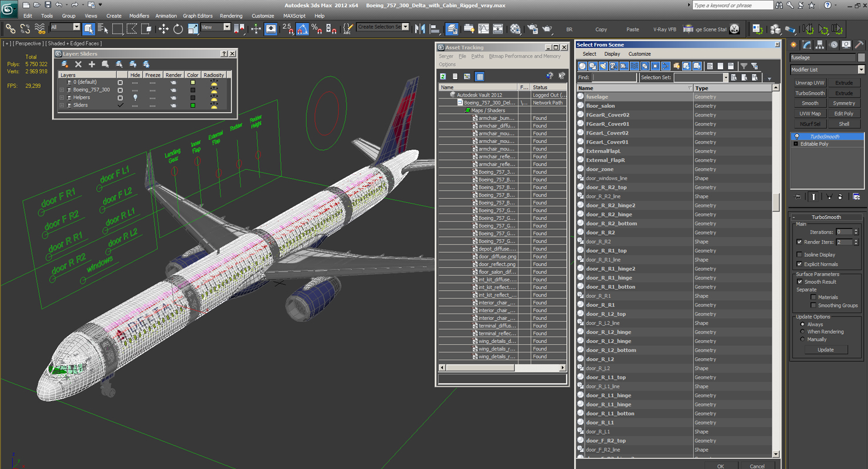Enable Separate by Smoothing Groups checkbox

(813, 305)
